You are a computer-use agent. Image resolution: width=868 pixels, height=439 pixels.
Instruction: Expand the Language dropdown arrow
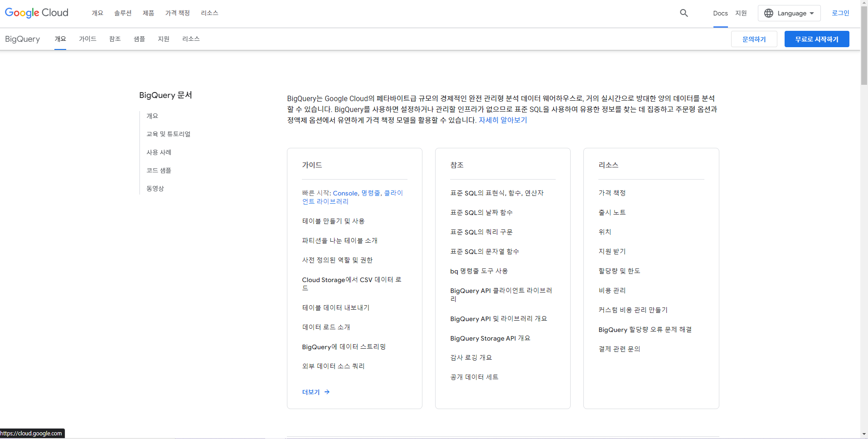[812, 13]
